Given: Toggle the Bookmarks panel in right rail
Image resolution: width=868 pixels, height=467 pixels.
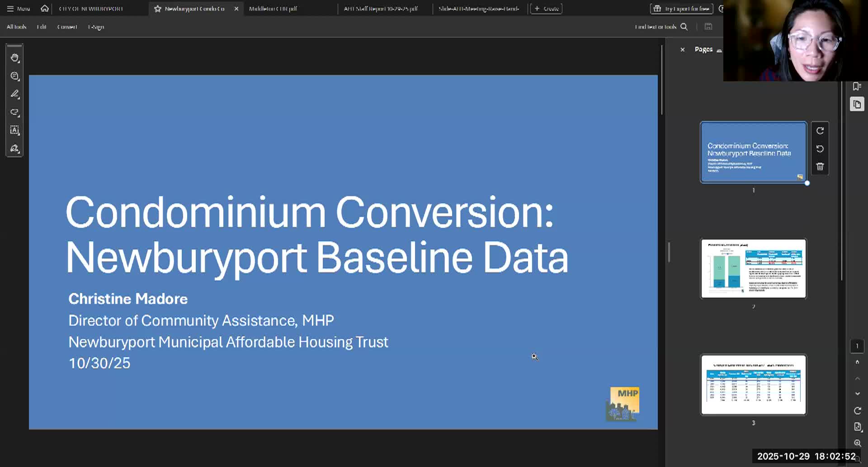Looking at the screenshot, I should (x=857, y=86).
